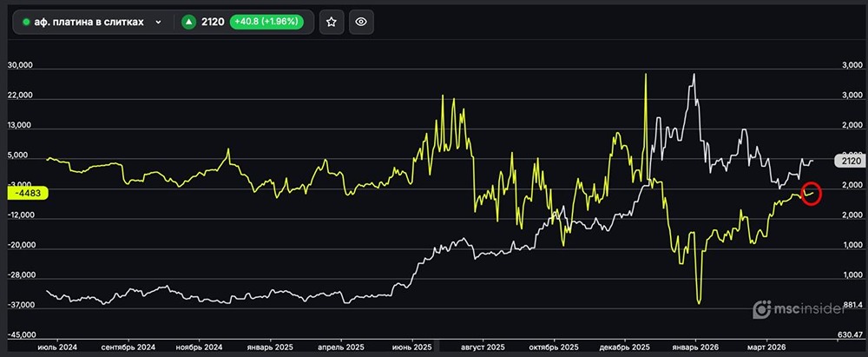Click the -37,000 left axis label

pyautogui.click(x=22, y=305)
